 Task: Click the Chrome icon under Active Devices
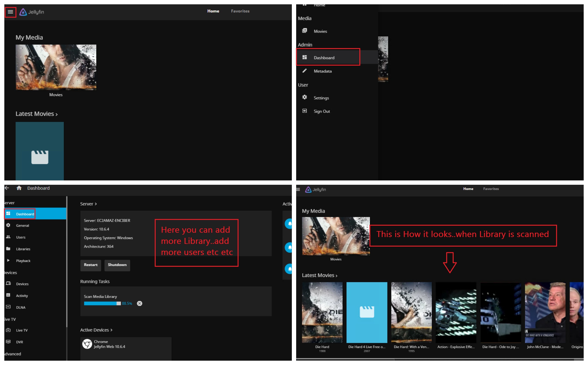pyautogui.click(x=87, y=344)
